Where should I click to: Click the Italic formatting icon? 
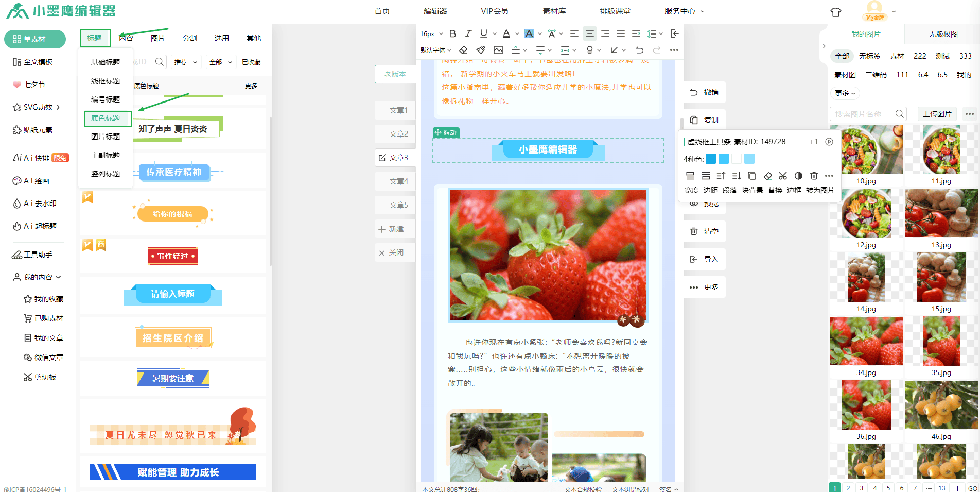[468, 33]
